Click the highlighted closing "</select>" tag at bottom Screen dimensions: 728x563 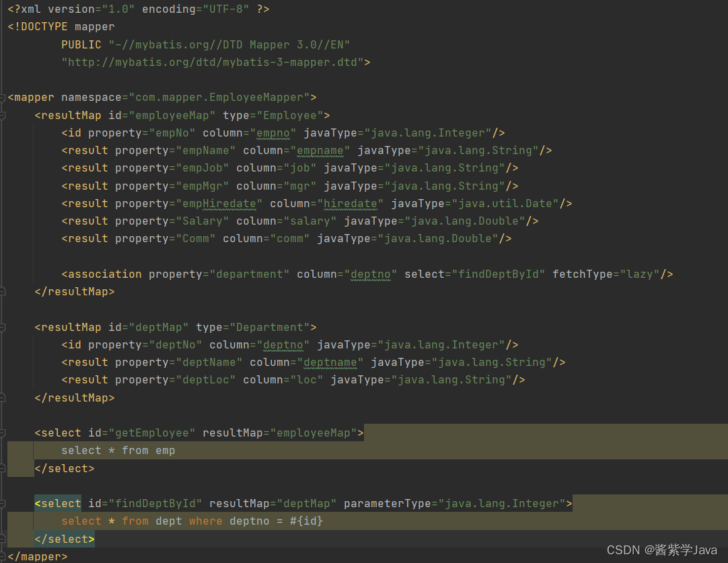65,539
